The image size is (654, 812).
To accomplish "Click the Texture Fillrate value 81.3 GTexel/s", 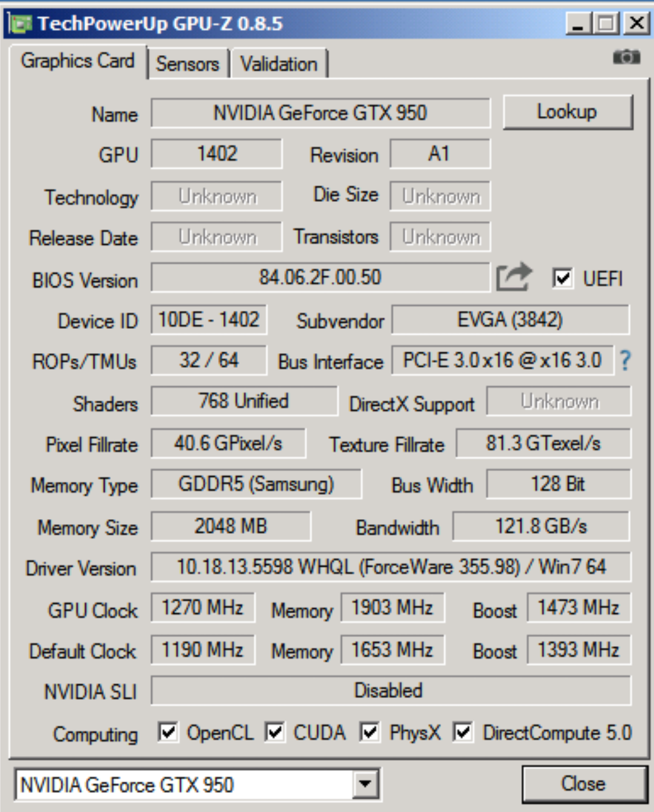I will pos(543,443).
